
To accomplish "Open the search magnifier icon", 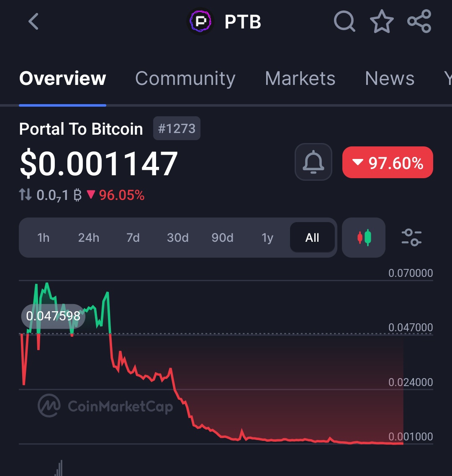I will 344,21.
